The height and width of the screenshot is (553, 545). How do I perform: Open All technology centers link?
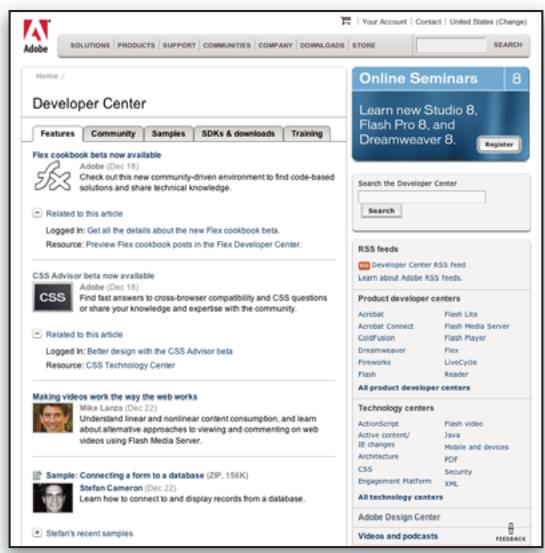click(400, 497)
